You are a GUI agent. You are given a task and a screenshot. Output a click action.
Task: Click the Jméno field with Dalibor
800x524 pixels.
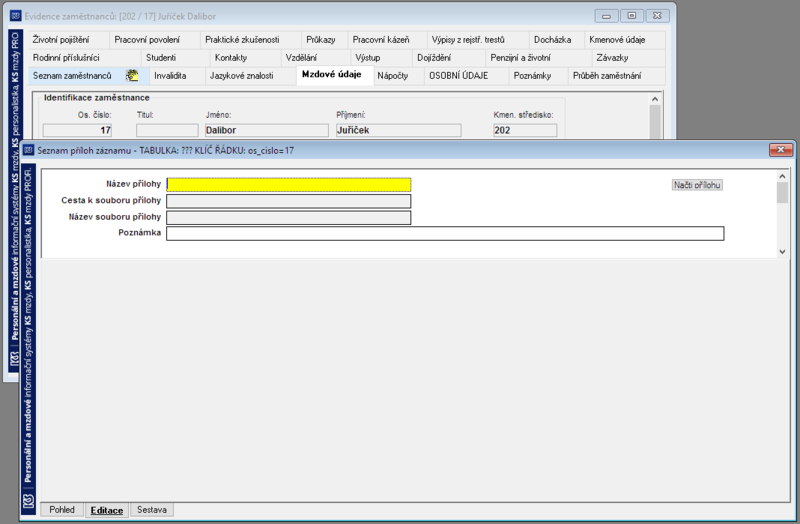coord(266,130)
